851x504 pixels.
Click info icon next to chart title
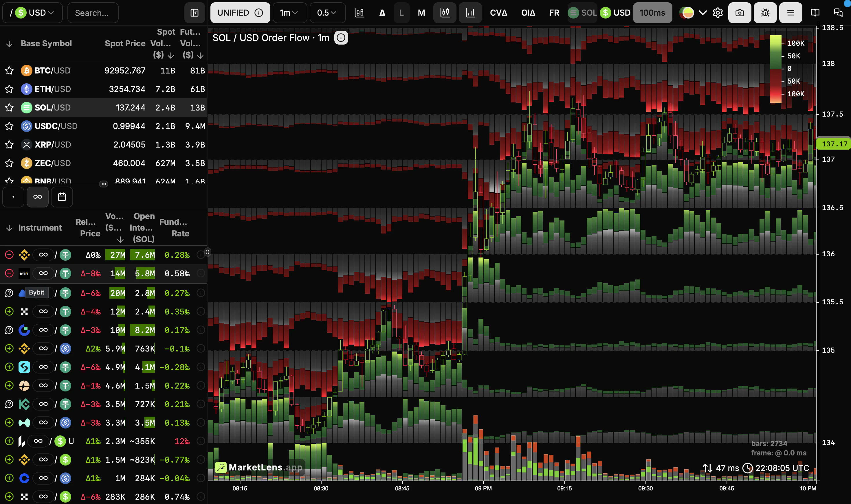pyautogui.click(x=341, y=38)
